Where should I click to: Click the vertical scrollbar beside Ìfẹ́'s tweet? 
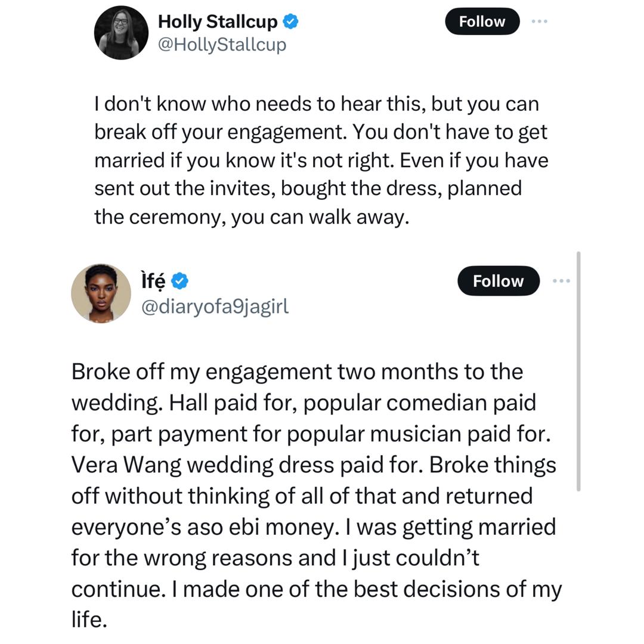578,370
